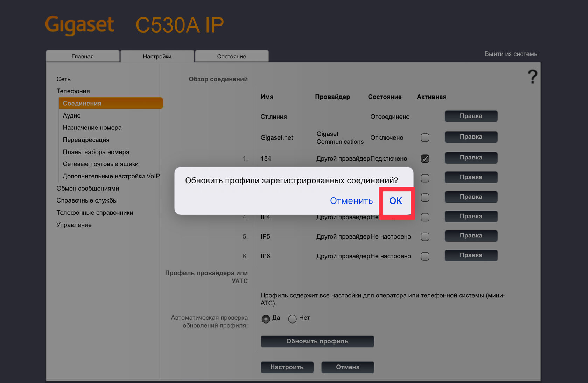This screenshot has width=588, height=383.
Task: Select Да for automatic profile update check
Action: 266,319
